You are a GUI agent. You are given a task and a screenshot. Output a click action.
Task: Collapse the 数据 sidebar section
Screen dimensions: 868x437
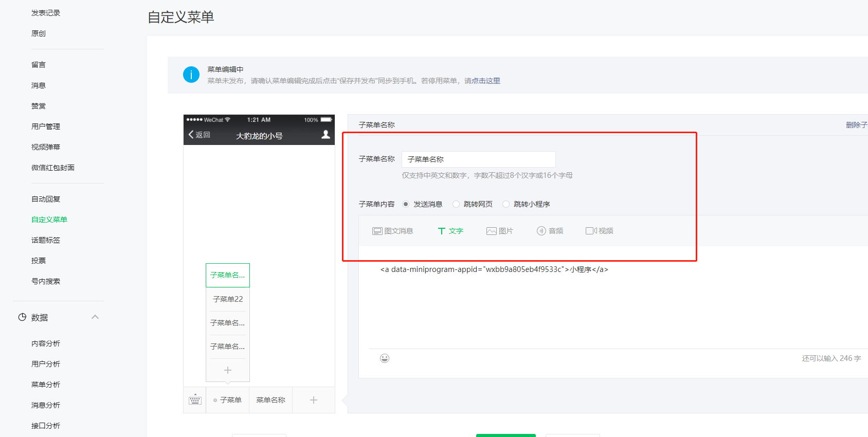coord(95,317)
